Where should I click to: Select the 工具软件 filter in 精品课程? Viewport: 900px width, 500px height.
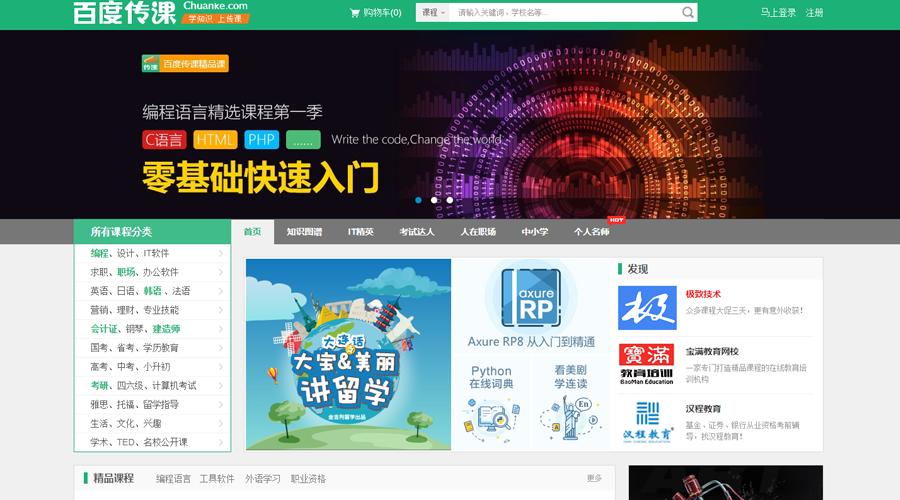(x=217, y=479)
